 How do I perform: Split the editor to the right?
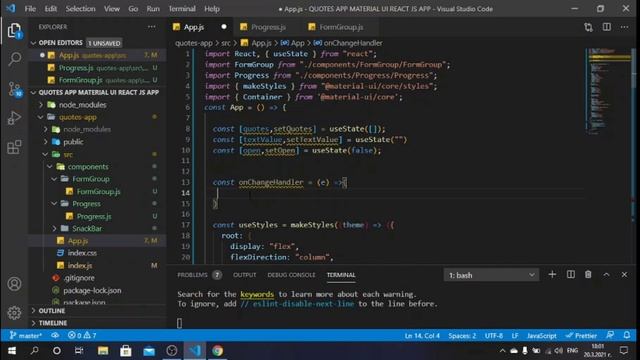[607, 27]
